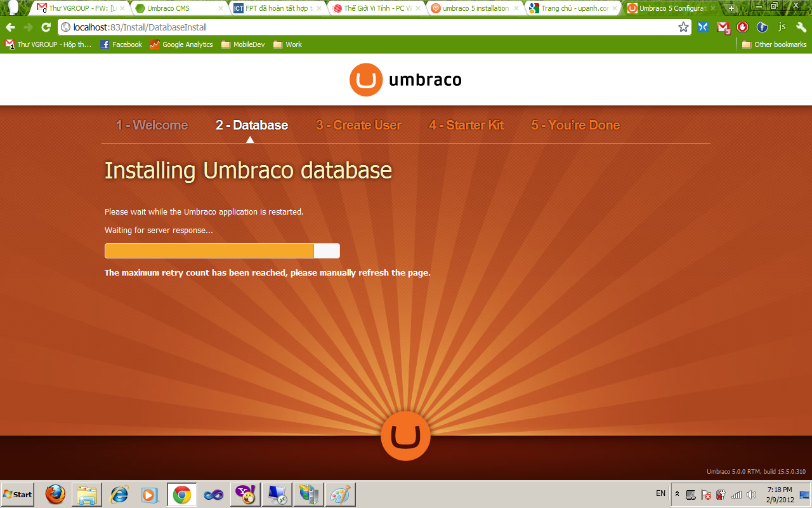Click the volume speaker tray icon
Viewport: 812px width, 508px height.
point(752,494)
